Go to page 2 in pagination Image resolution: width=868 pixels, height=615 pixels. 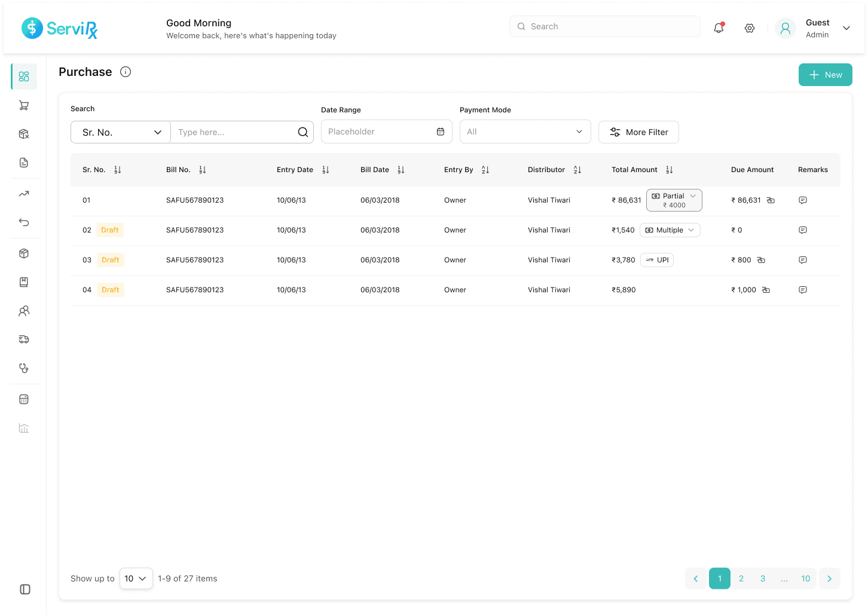[x=741, y=579]
